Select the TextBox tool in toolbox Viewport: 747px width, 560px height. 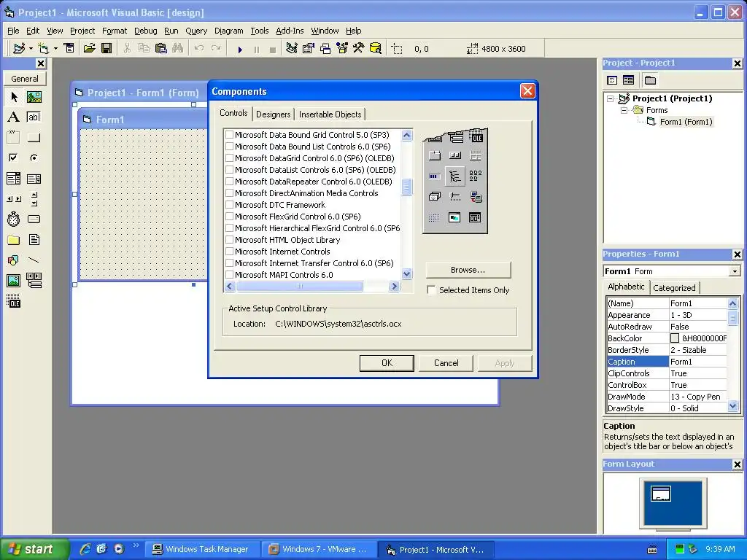tap(34, 117)
